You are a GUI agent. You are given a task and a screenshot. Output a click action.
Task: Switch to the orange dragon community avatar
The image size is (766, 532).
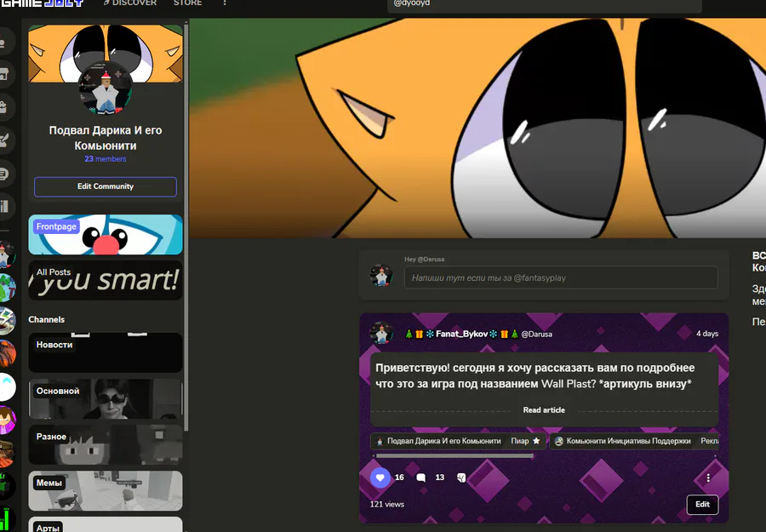click(x=6, y=354)
